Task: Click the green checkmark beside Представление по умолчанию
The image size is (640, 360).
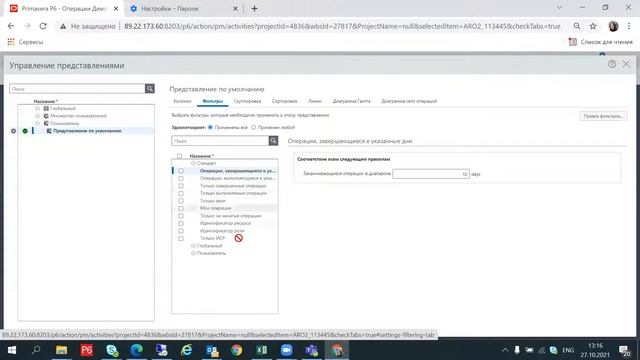Action: pos(25,131)
